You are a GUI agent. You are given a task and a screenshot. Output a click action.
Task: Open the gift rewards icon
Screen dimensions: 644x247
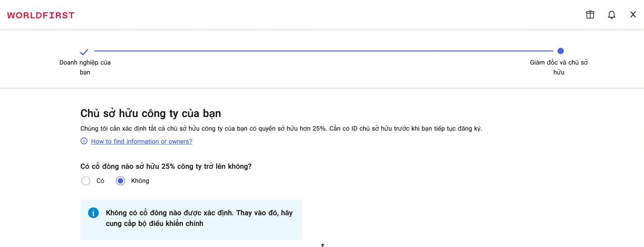point(590,15)
